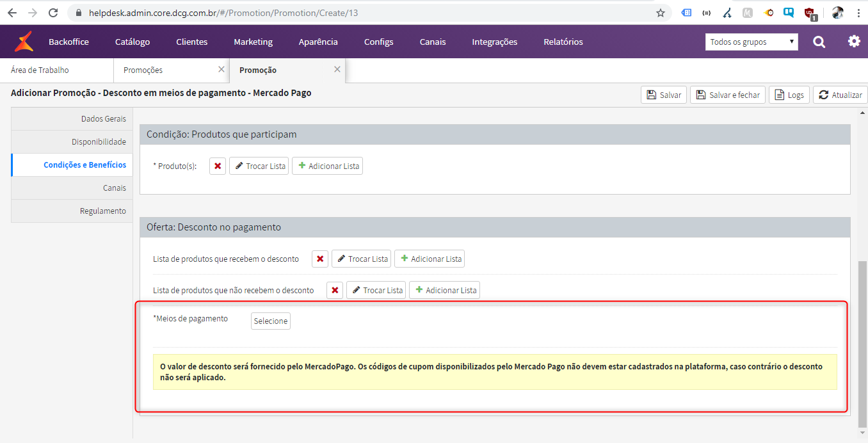Click Salvar e fechar button
The width and height of the screenshot is (868, 443).
pos(728,95)
